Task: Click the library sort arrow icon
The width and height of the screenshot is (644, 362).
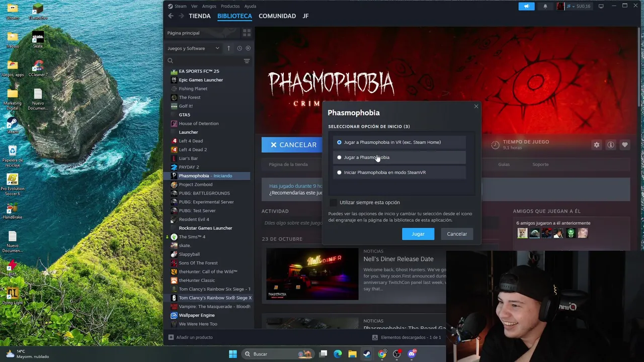Action: (228, 48)
